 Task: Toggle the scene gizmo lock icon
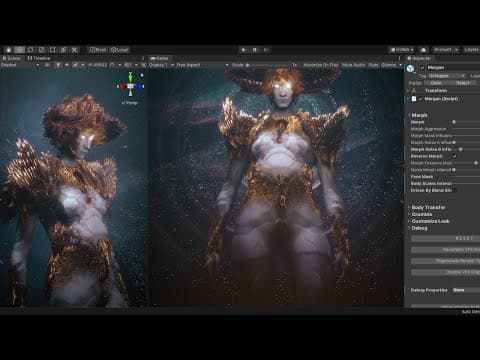142,75
